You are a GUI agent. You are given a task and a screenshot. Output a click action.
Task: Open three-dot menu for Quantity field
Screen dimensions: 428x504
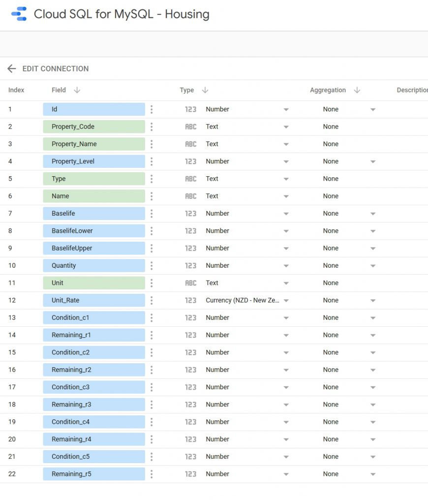click(x=152, y=266)
